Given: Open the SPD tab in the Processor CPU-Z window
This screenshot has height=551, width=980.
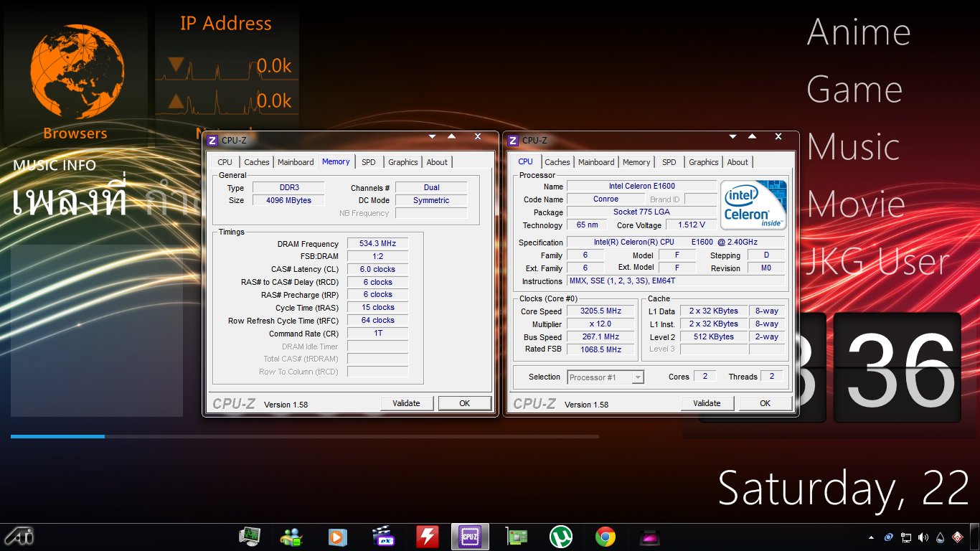Looking at the screenshot, I should tap(669, 162).
